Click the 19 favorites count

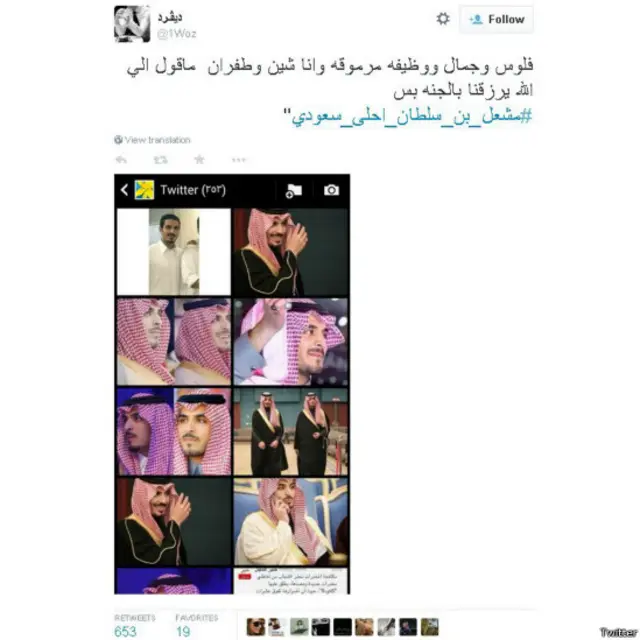coord(183,631)
